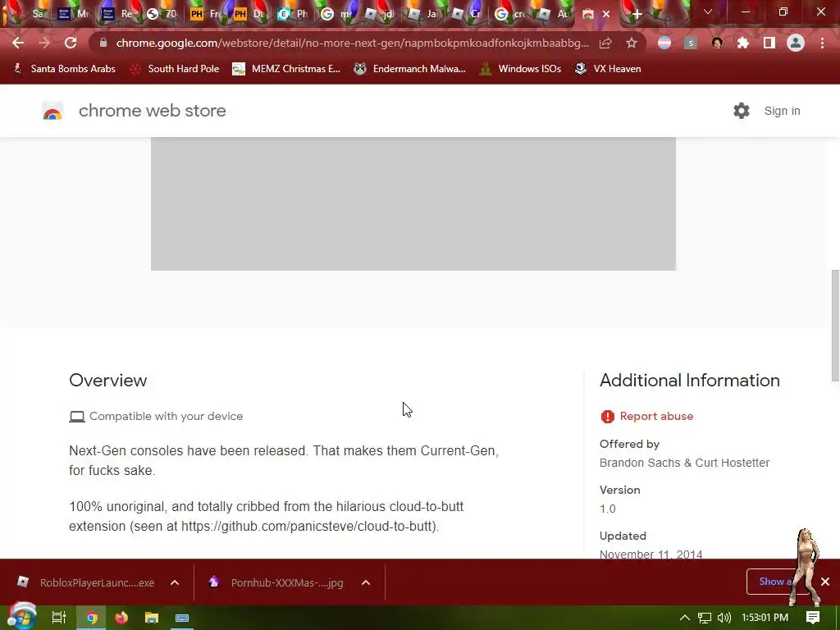Click Show all downloads button
The image size is (840, 630).
(x=774, y=582)
